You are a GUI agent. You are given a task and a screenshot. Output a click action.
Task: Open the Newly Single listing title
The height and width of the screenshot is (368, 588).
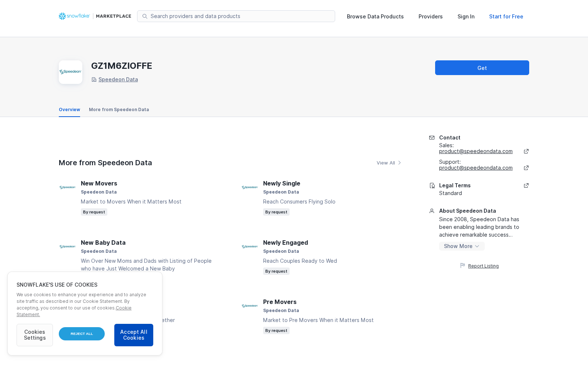pyautogui.click(x=282, y=183)
